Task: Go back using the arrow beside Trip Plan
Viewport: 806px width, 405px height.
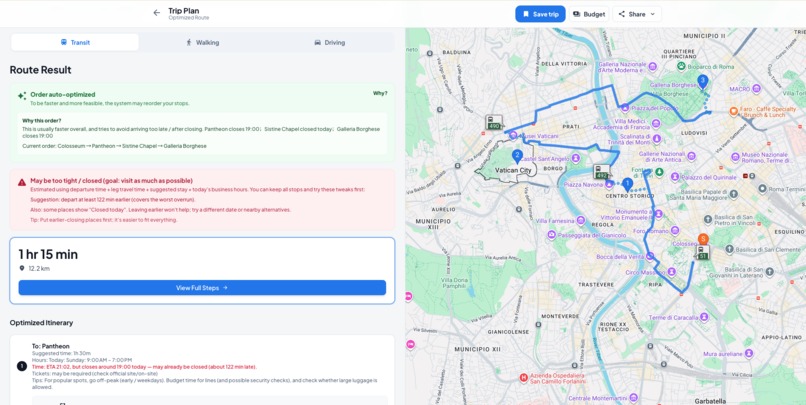Action: click(157, 13)
